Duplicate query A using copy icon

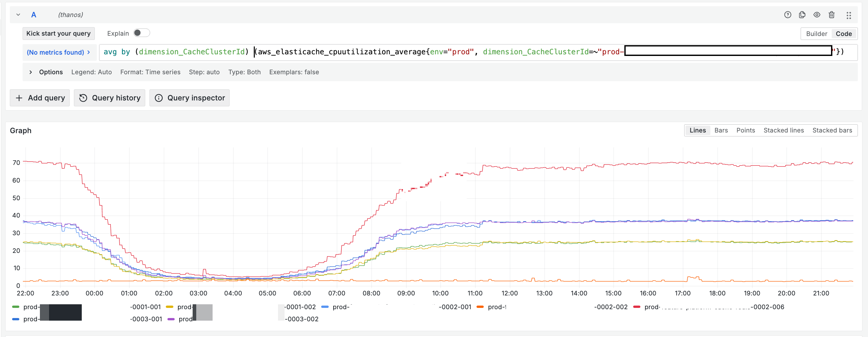click(802, 14)
